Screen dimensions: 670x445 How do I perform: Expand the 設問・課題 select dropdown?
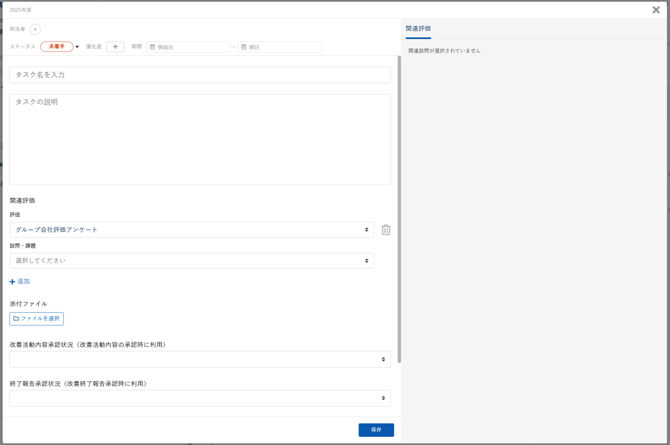tap(192, 261)
